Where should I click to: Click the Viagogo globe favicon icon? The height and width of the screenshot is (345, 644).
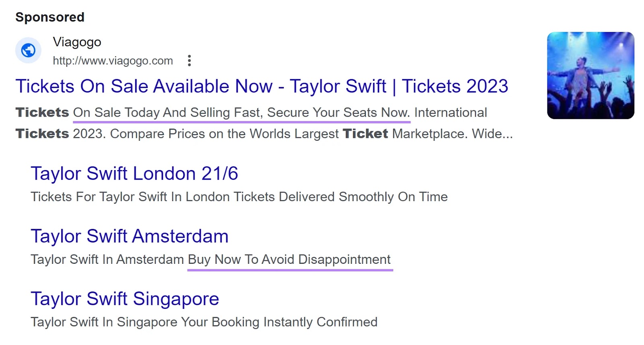point(28,50)
